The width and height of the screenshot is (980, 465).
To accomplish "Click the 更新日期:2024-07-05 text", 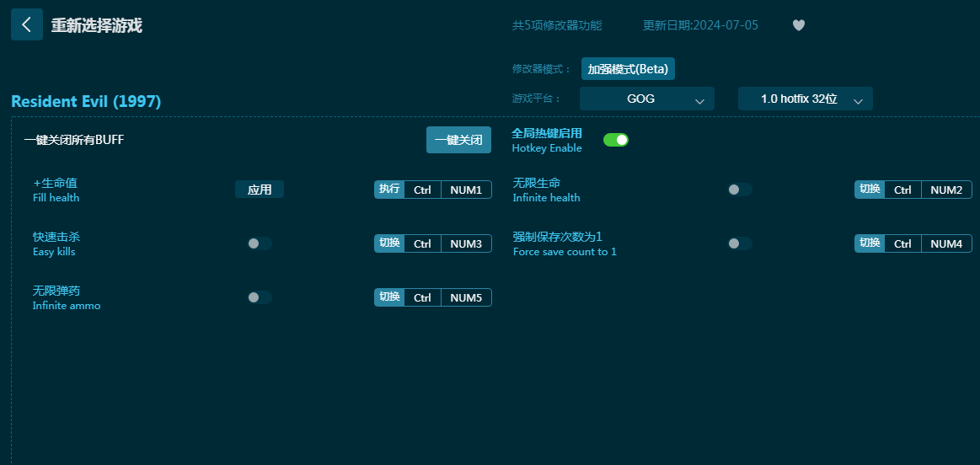I will coord(700,25).
